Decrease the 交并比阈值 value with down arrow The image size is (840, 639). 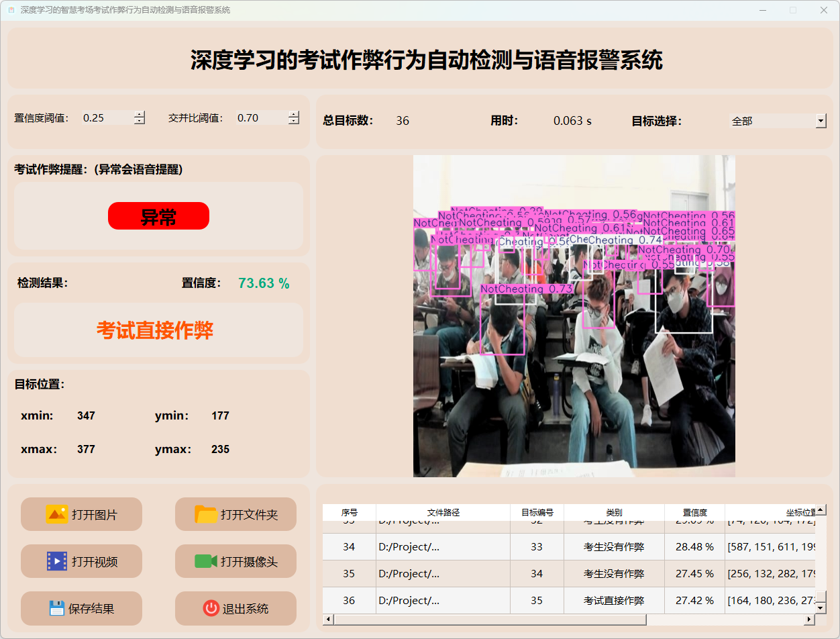coord(294,121)
